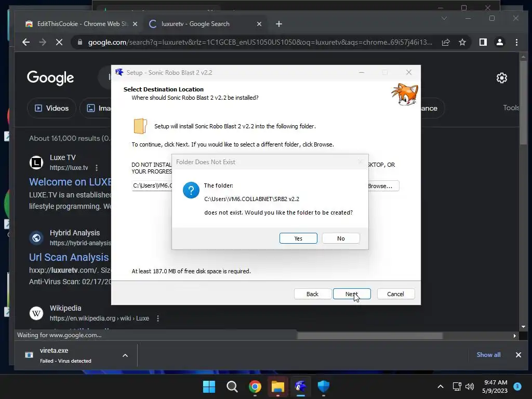Open volume control tray icon
This screenshot has width=532, height=399.
click(470, 387)
